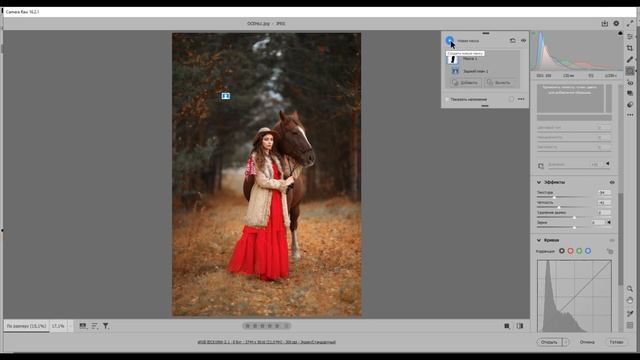
Task: Click the tone curve graph
Action: (x=574, y=296)
